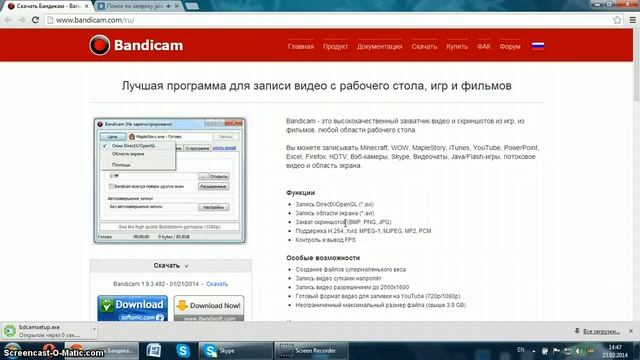Switch to the second browser tab
The width and height of the screenshot is (640, 360).
point(138,6)
